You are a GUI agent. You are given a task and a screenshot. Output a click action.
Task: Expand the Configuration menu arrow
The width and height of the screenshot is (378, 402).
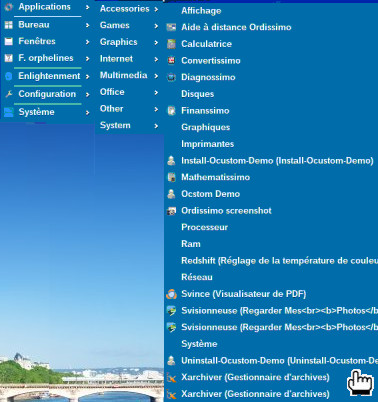click(x=87, y=95)
